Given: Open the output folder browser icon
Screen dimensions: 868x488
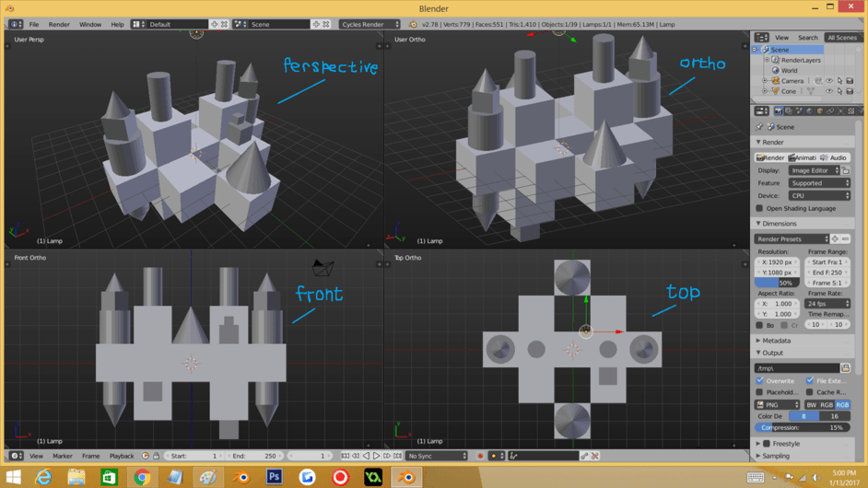Looking at the screenshot, I should pos(845,368).
